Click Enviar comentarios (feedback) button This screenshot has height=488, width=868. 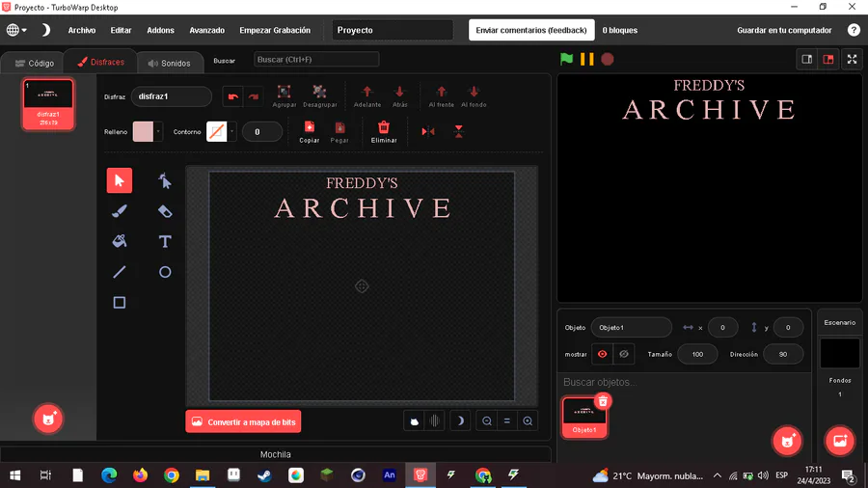click(x=531, y=30)
